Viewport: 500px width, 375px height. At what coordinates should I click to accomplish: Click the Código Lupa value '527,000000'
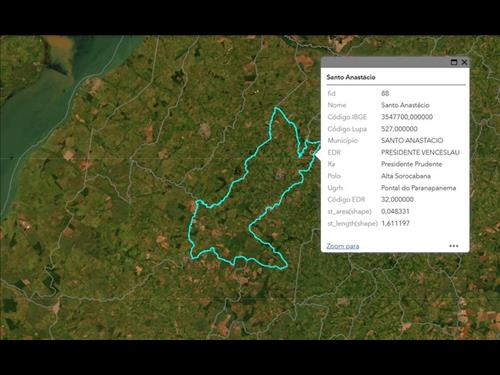(x=399, y=129)
